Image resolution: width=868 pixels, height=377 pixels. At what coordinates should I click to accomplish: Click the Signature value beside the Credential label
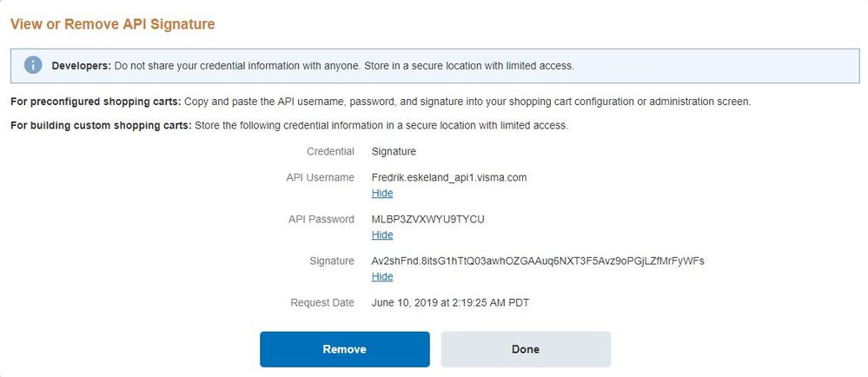point(394,151)
